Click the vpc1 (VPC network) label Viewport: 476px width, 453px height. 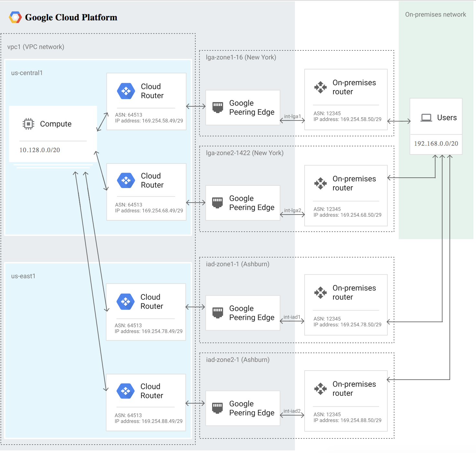point(36,47)
